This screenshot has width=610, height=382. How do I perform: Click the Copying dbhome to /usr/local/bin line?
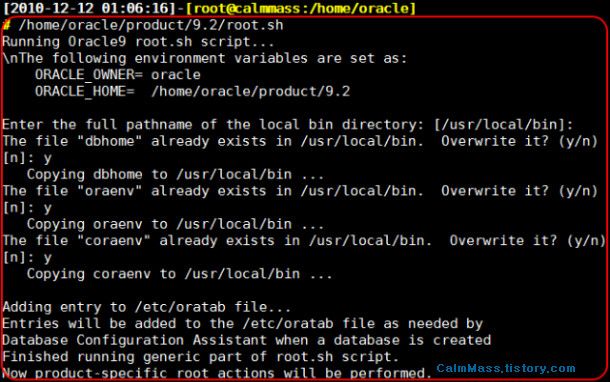pyautogui.click(x=175, y=174)
